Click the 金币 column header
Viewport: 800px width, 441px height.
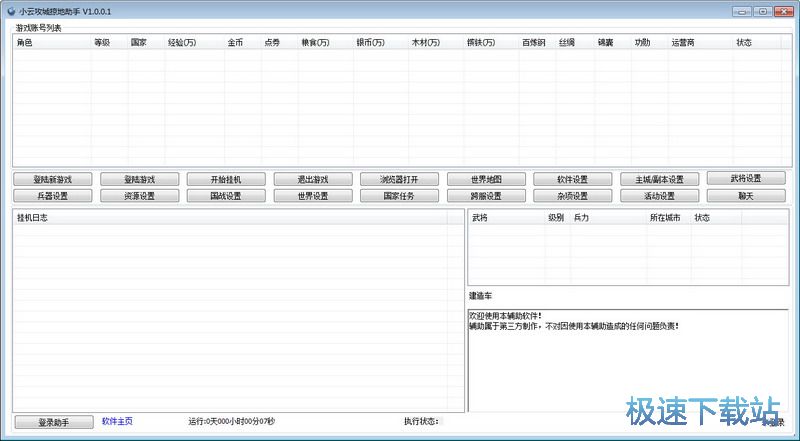click(235, 43)
